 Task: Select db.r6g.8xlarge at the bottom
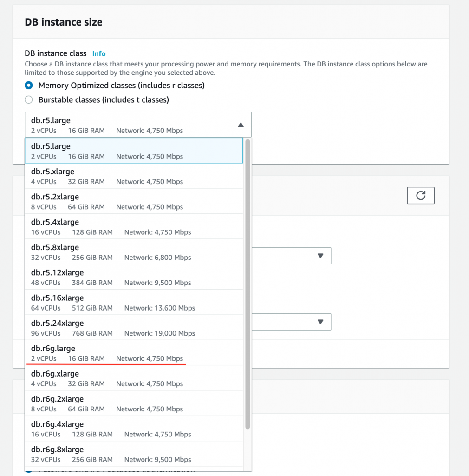pyautogui.click(x=135, y=454)
